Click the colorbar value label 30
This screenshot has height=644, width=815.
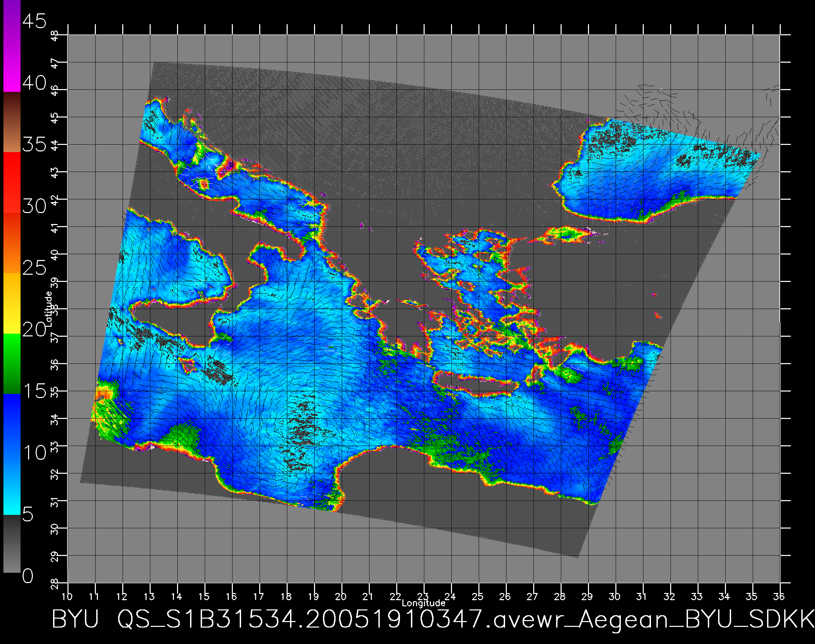click(34, 206)
